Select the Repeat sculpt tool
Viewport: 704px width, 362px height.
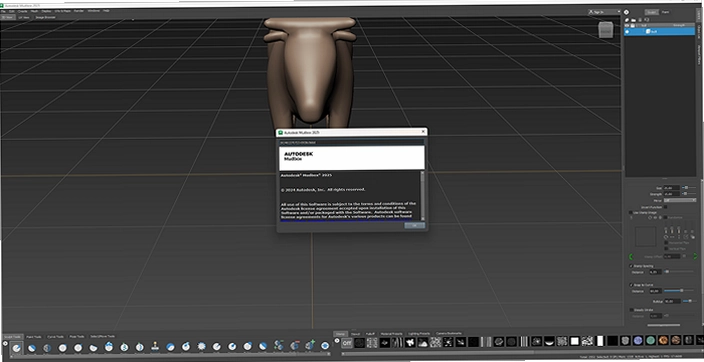[140, 347]
